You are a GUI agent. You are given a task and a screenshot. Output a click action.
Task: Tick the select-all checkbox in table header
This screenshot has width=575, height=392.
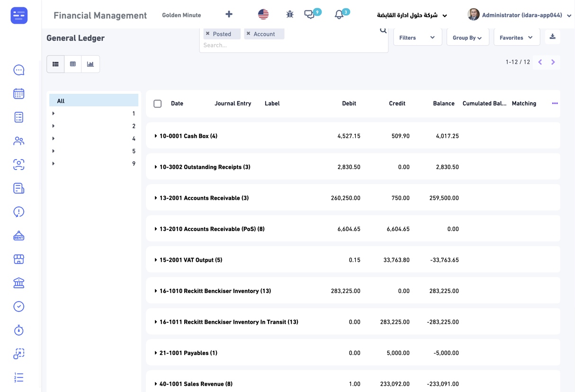(158, 104)
